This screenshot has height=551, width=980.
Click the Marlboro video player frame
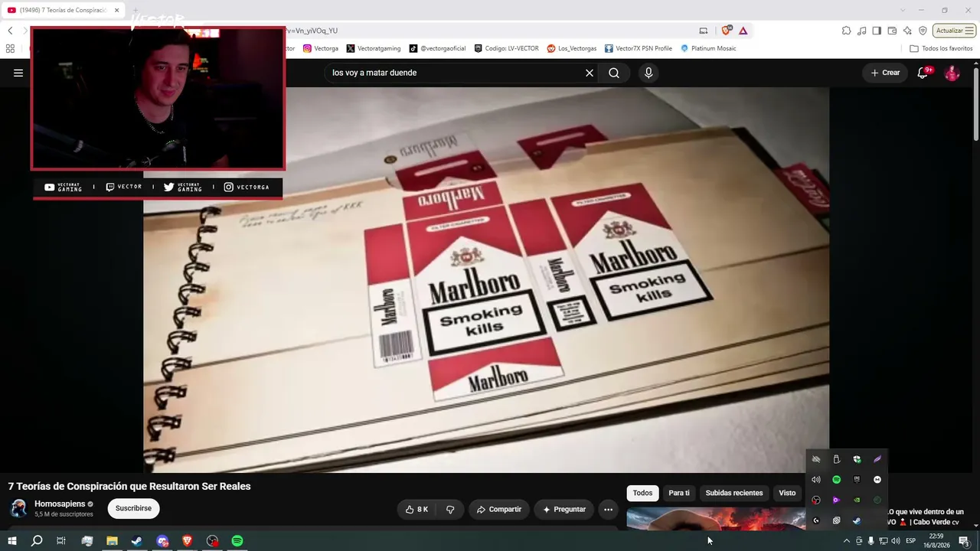(486, 280)
